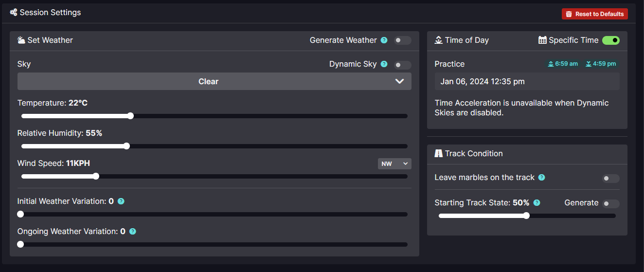Click the sunrise 6:59 am indicator
The image size is (644, 272).
click(563, 64)
